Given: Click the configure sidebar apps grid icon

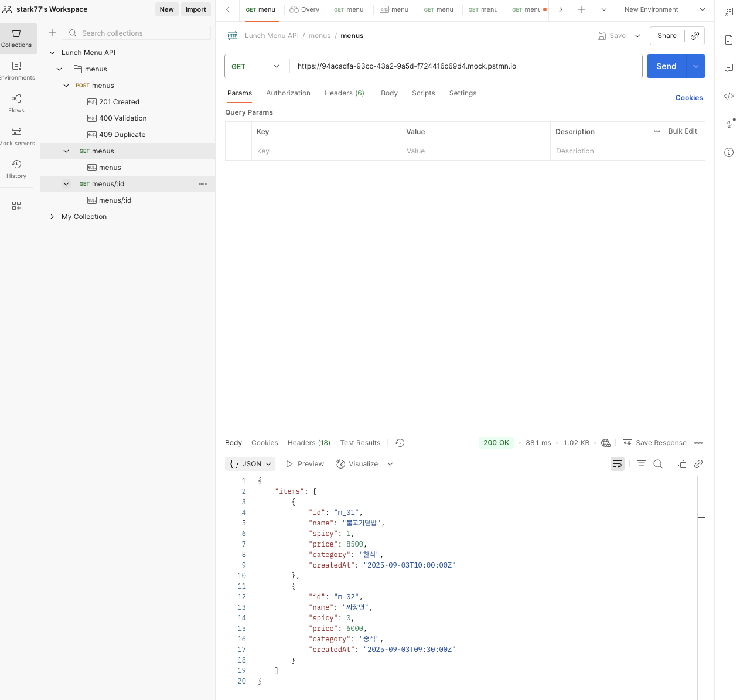Looking at the screenshot, I should 16,206.
